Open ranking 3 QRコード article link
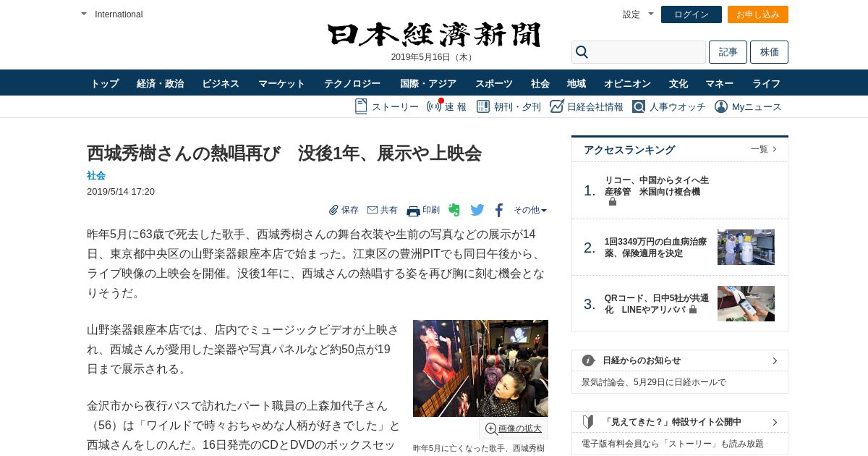 (x=657, y=303)
